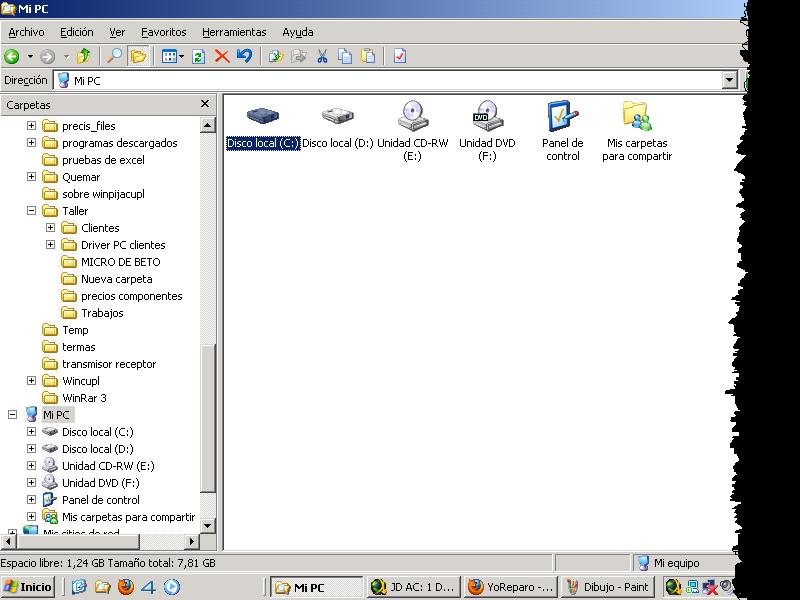This screenshot has height=600, width=800.
Task: Expand Unidad DVD (F:) in folder tree
Action: tap(32, 483)
